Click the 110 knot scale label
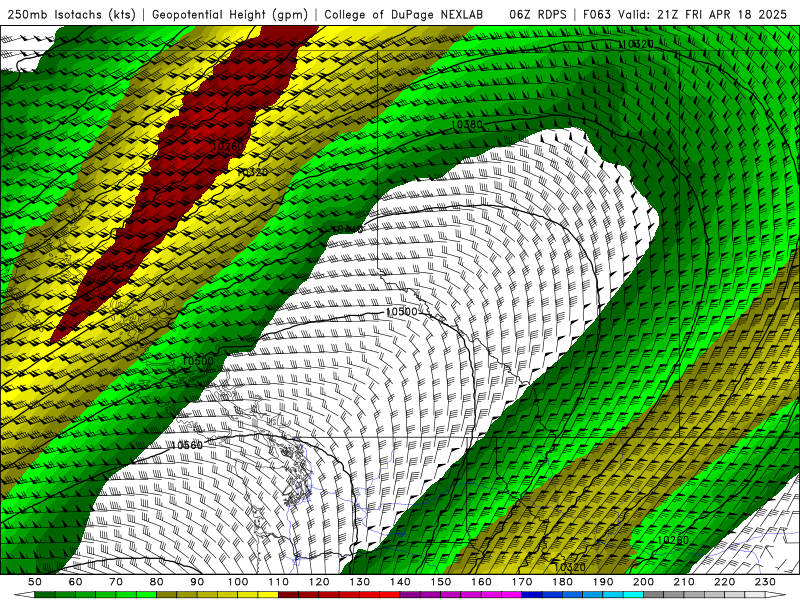Viewport: 800px width, 600px height. (x=278, y=582)
